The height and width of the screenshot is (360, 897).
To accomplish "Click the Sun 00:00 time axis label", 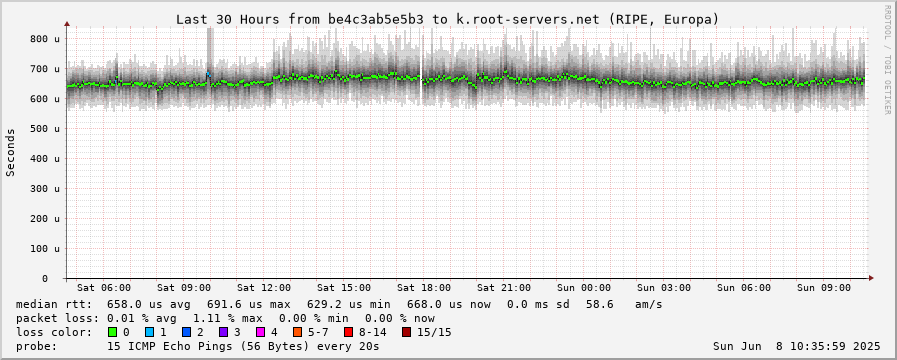I will [x=584, y=288].
